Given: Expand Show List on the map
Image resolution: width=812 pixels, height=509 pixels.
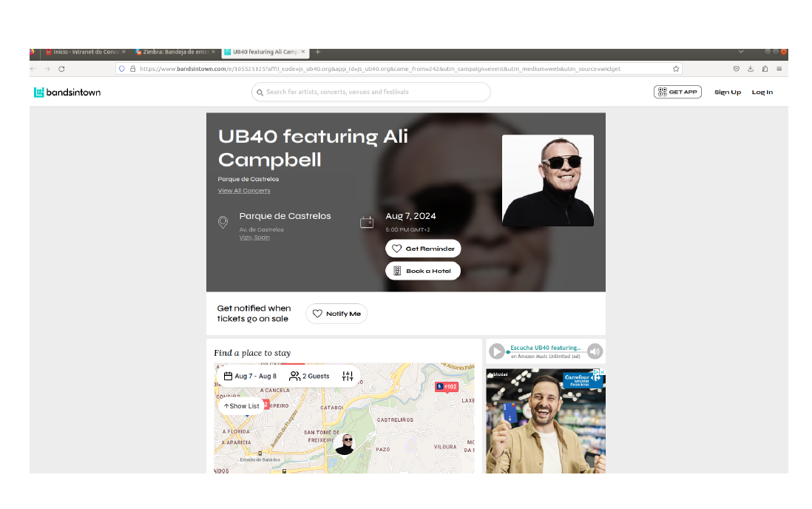Looking at the screenshot, I should (x=241, y=406).
